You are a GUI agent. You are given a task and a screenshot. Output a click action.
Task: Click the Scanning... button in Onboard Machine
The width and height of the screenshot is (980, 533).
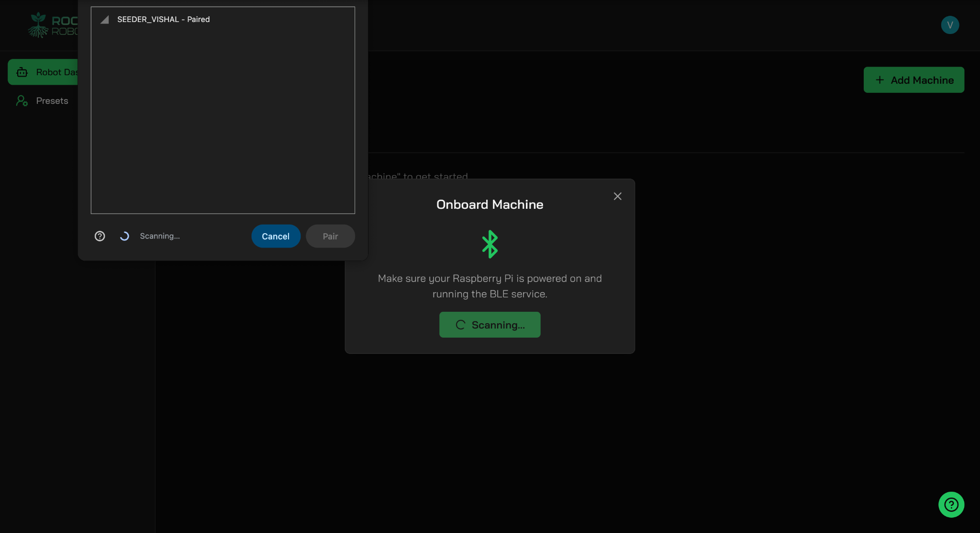pos(490,325)
